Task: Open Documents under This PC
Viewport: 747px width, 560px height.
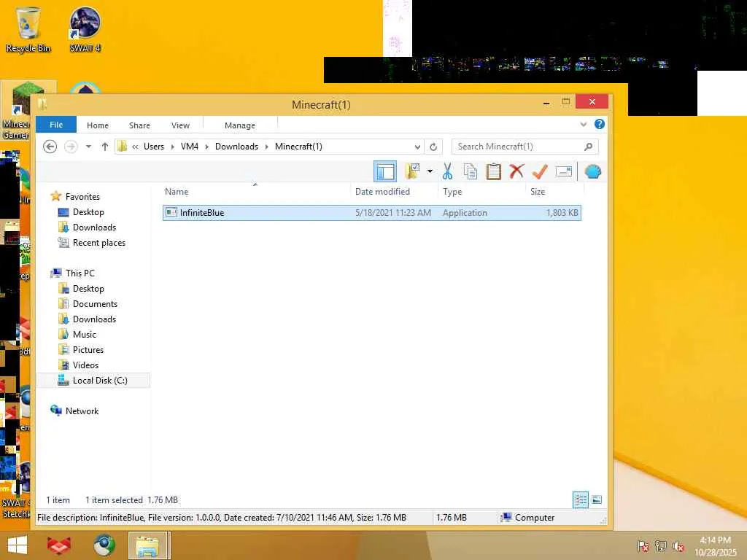Action: 95,304
